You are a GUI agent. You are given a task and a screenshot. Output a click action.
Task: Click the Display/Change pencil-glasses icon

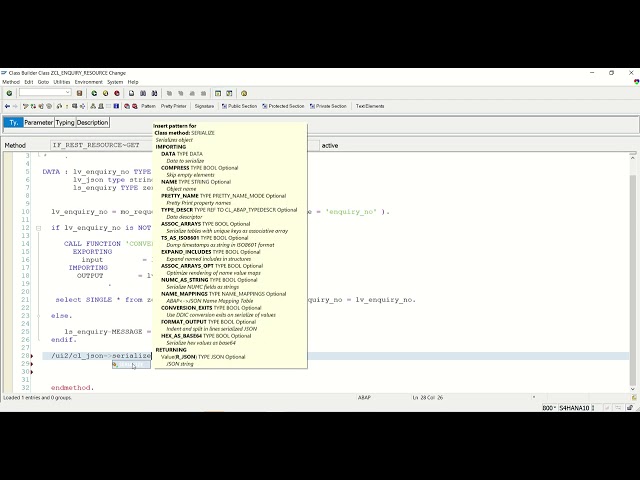26,106
